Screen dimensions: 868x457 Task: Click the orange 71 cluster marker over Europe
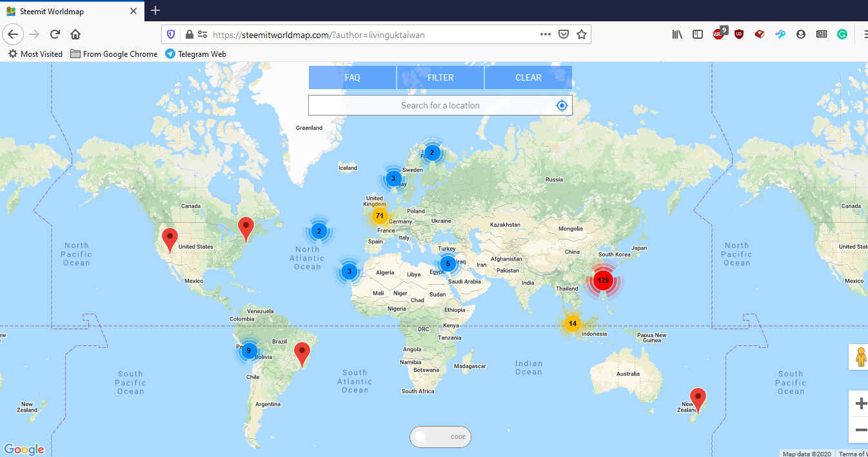[x=380, y=216]
